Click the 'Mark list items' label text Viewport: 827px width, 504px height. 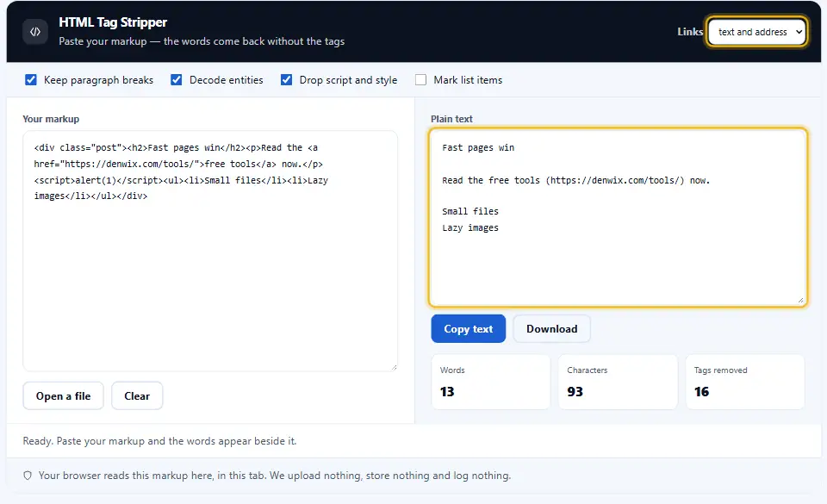[468, 79]
